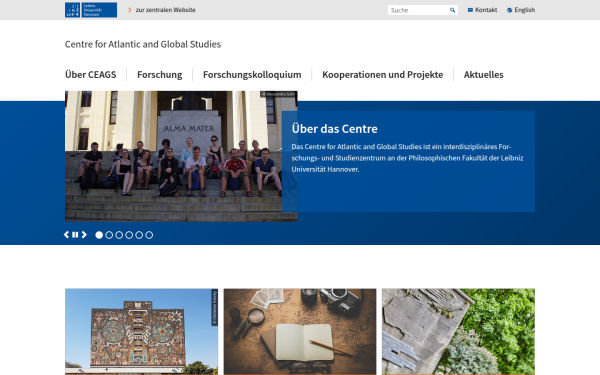Select the fifth slide indicator dot

(x=139, y=235)
